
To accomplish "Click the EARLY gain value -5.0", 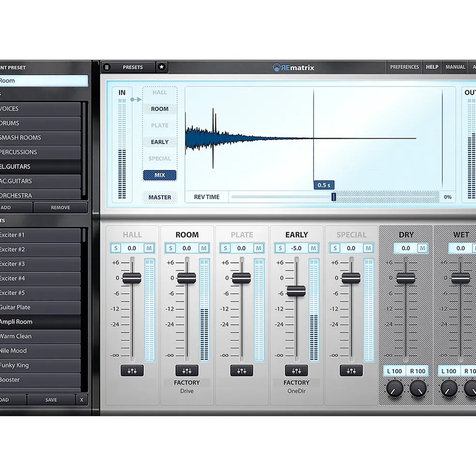I will click(297, 248).
